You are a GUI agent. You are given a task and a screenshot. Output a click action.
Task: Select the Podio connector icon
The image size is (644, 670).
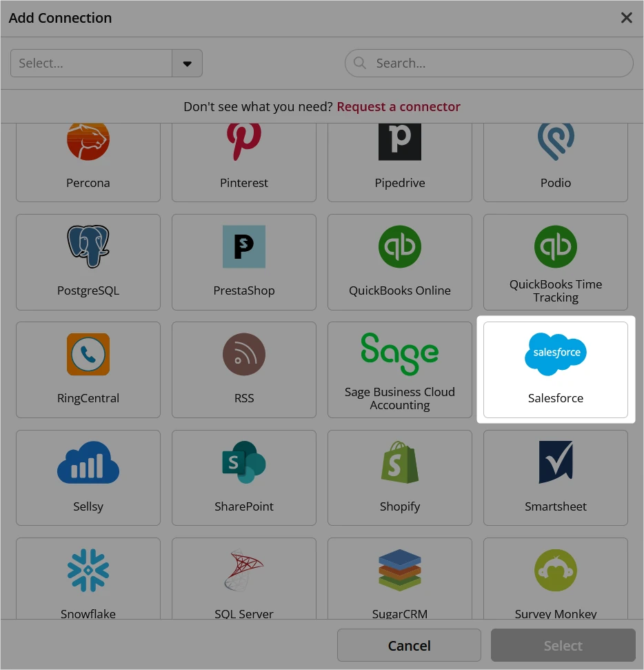556,142
